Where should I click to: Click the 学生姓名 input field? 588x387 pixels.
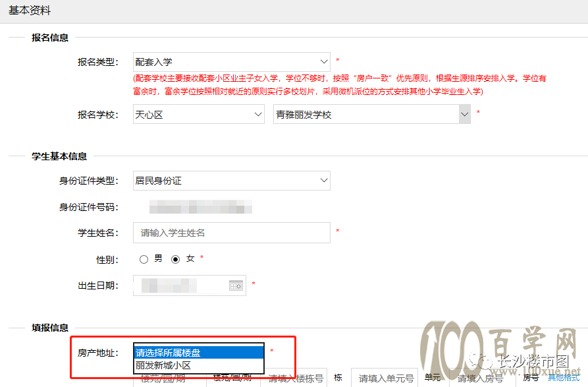231,233
